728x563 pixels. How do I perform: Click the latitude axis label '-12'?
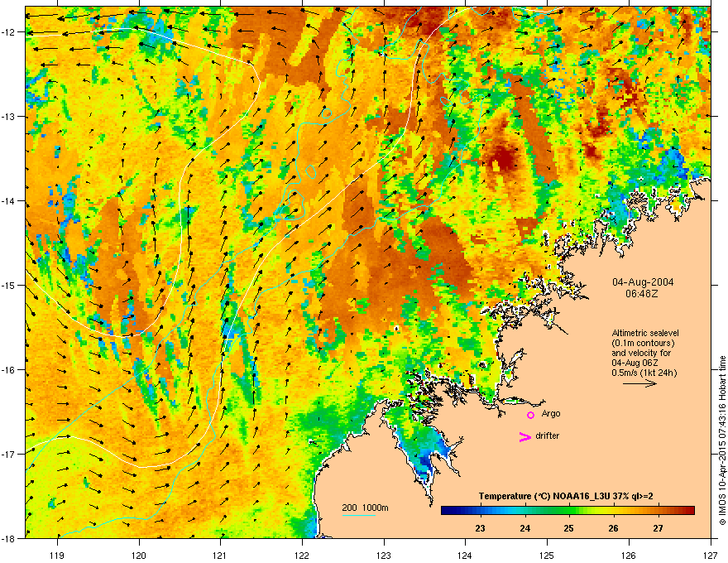(x=9, y=32)
